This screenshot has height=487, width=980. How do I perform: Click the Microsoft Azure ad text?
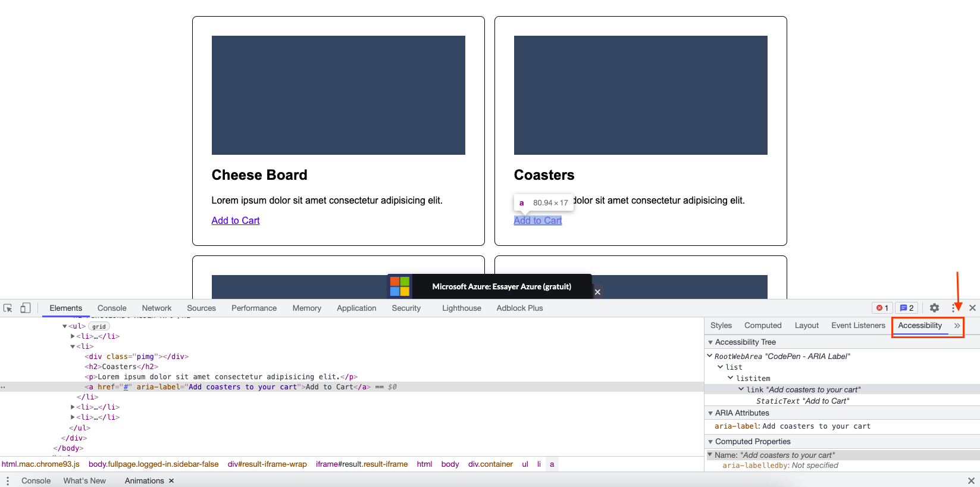click(x=502, y=286)
